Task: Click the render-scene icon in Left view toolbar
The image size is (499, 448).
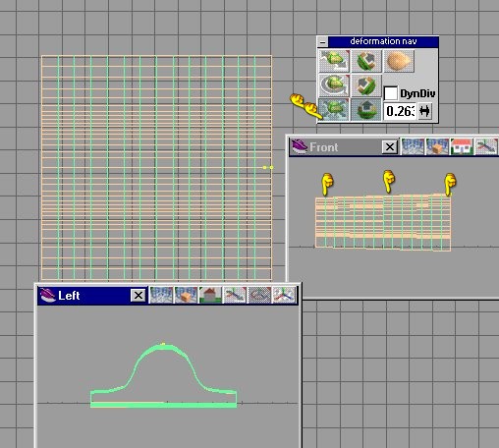Action: coord(161,295)
